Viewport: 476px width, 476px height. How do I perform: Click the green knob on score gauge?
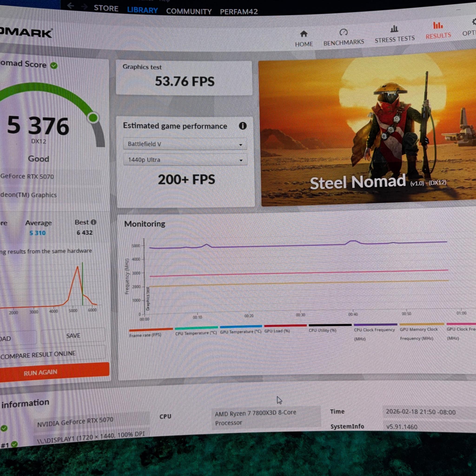pos(93,118)
